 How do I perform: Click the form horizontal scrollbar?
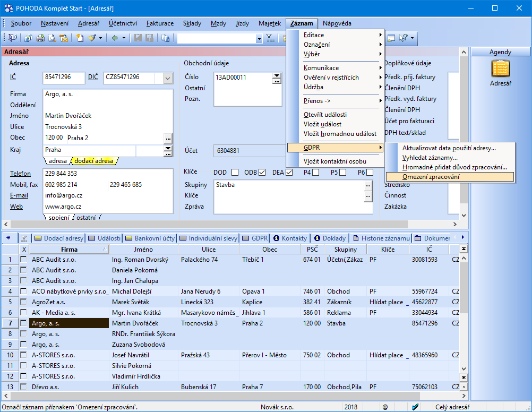coord(209,225)
